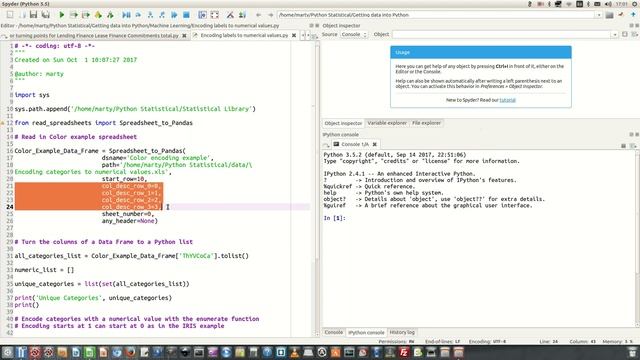Select Encoding labels to numerical values.py tab
This screenshot has height=360, width=640.
pos(244,36)
